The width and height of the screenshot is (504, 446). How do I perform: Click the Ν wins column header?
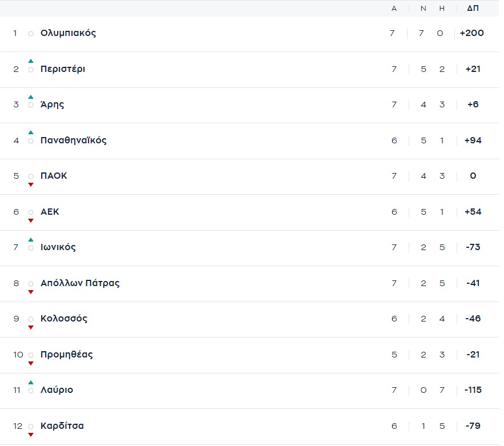click(x=423, y=9)
